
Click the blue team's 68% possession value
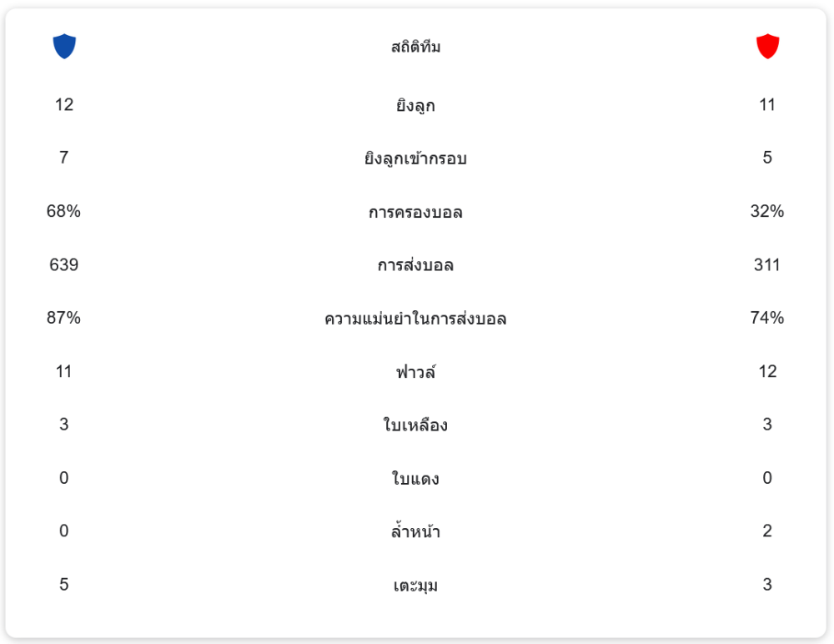pos(64,211)
